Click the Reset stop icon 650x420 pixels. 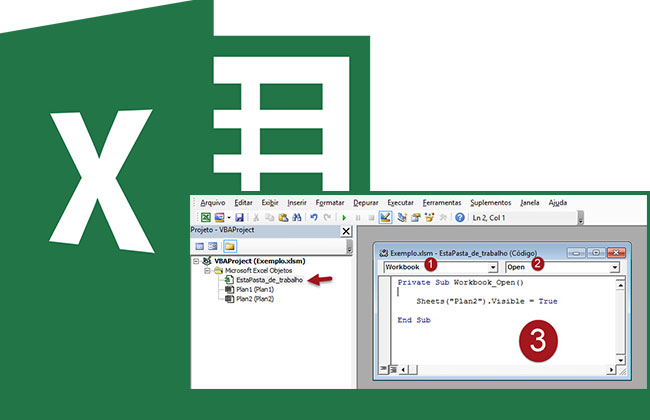[371, 217]
